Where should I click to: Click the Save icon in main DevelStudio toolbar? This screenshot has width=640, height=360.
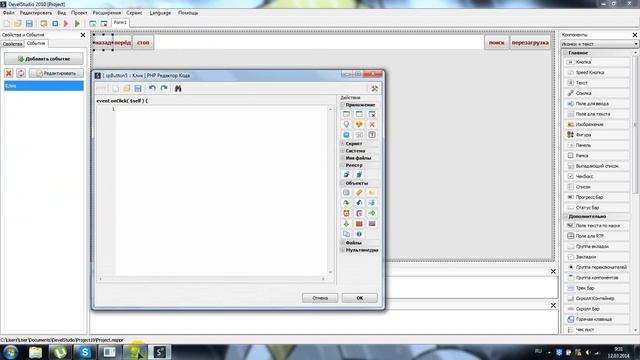pyautogui.click(x=29, y=24)
